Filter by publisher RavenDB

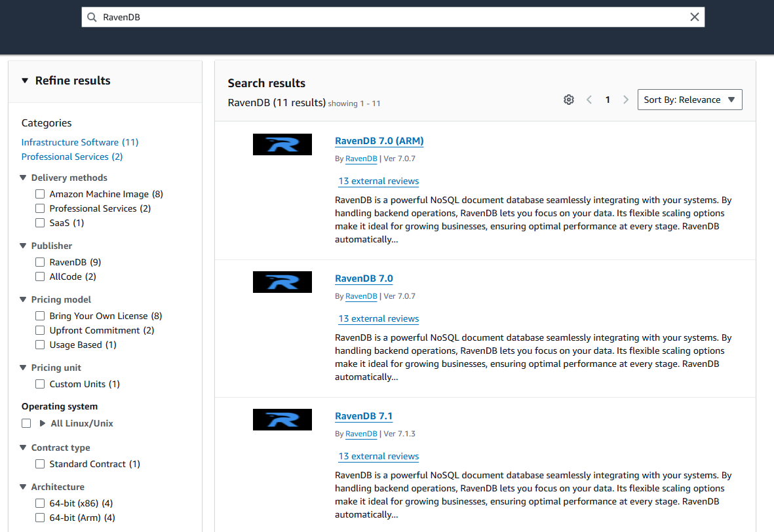click(40, 262)
